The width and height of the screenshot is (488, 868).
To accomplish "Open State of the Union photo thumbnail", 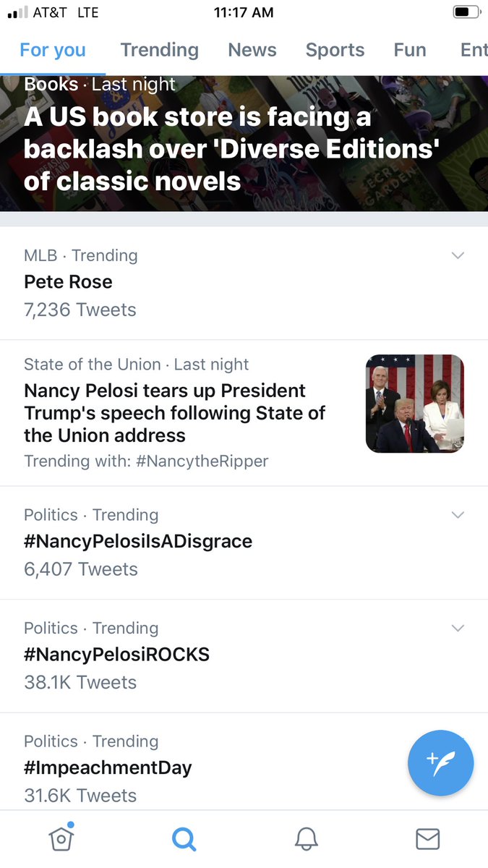I will (x=415, y=404).
